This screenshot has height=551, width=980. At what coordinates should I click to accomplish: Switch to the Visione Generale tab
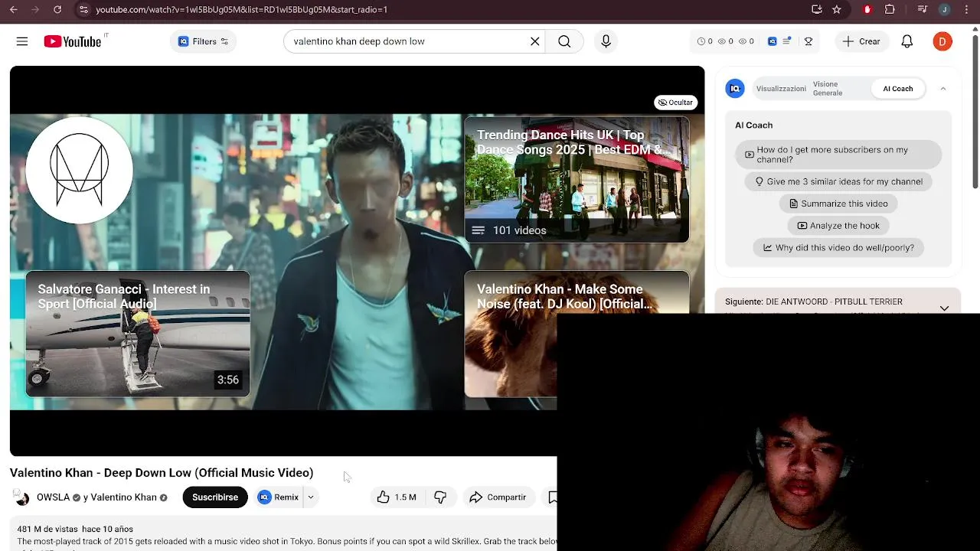[828, 89]
